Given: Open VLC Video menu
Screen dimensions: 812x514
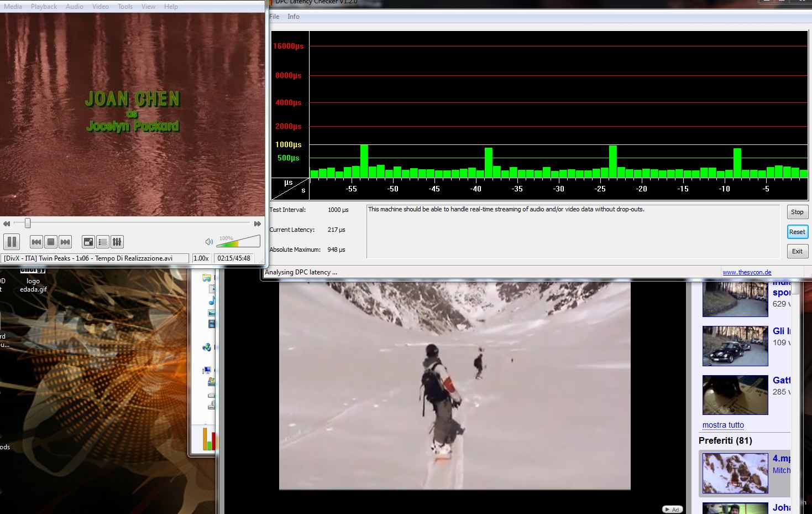Looking at the screenshot, I should (100, 7).
